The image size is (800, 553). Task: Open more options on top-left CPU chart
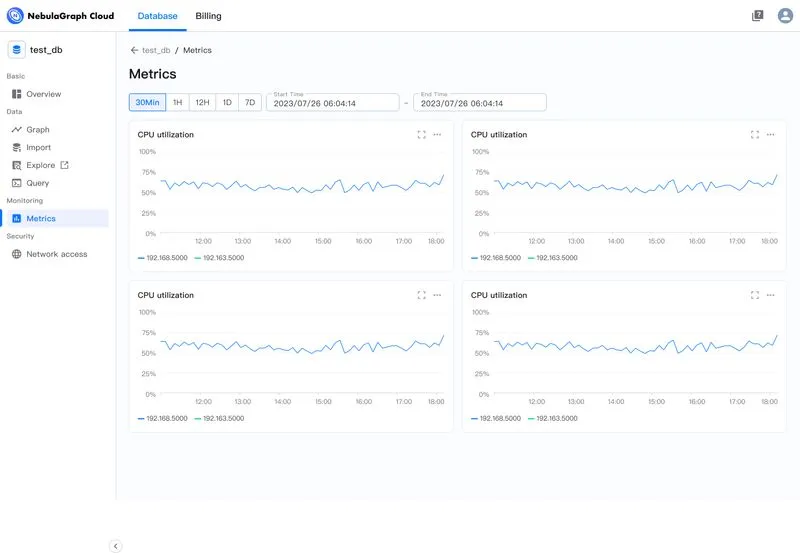(437, 135)
